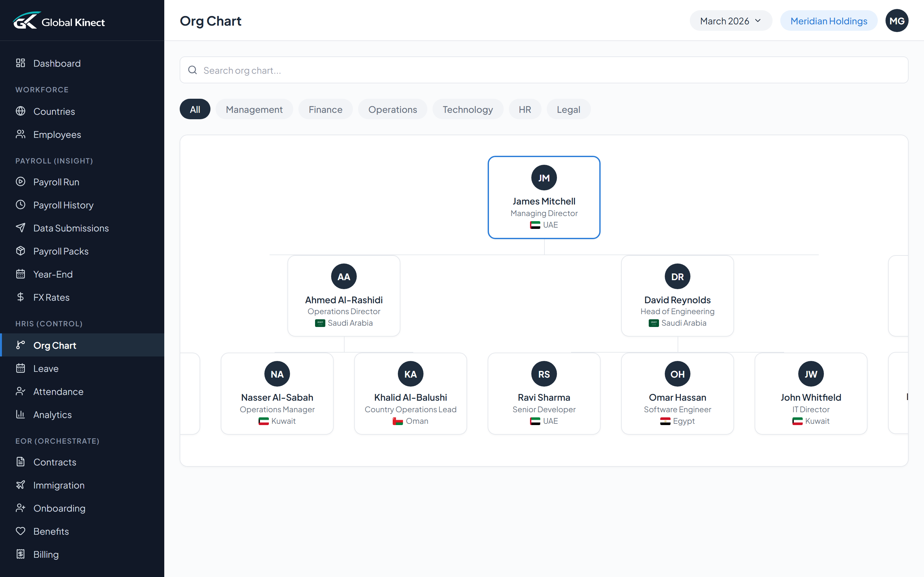
Task: Click the Data Submissions send icon
Action: point(20,228)
